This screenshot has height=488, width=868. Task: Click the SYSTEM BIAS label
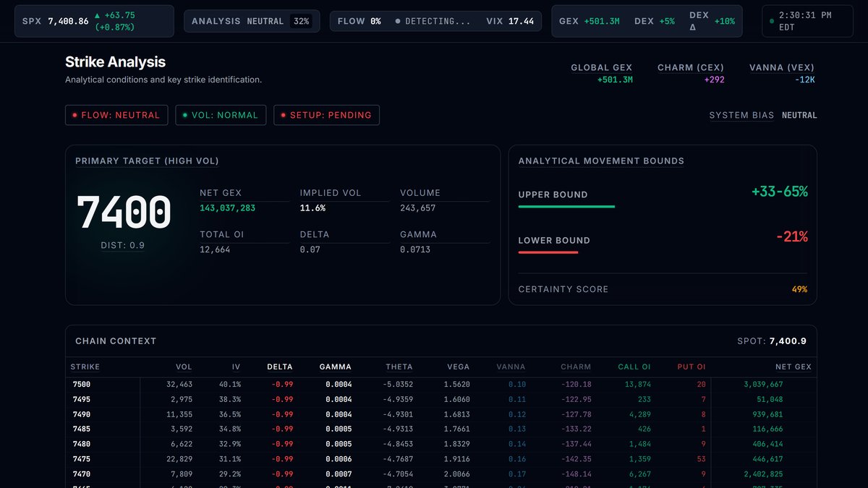point(741,115)
